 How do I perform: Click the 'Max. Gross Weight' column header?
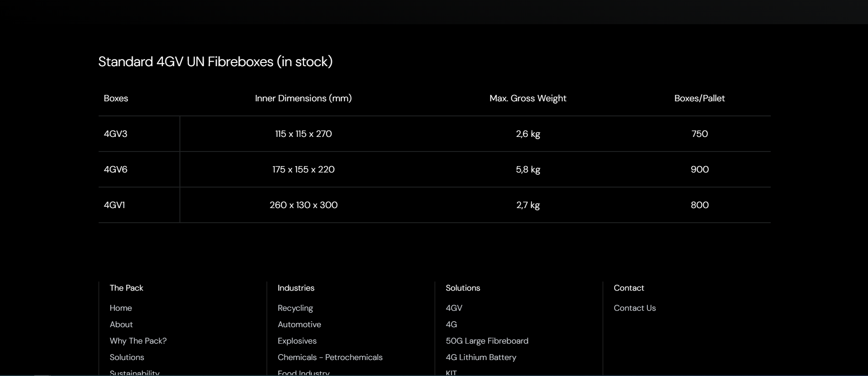click(527, 98)
